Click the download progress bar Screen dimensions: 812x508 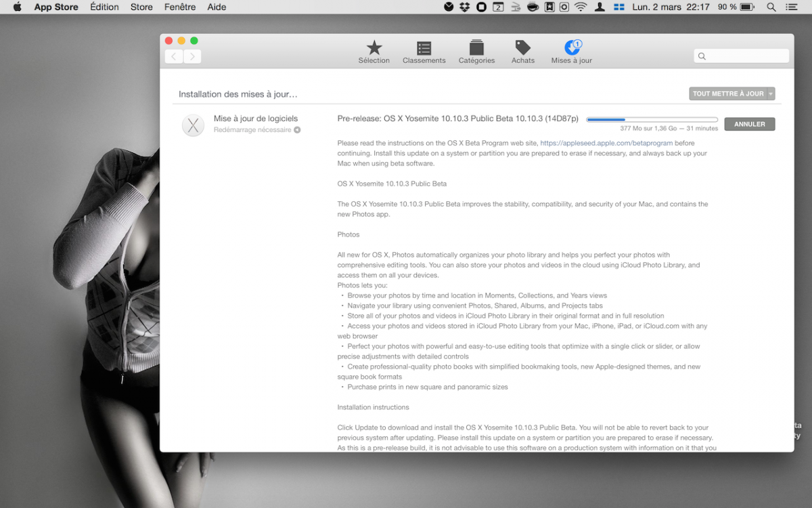[x=652, y=119]
